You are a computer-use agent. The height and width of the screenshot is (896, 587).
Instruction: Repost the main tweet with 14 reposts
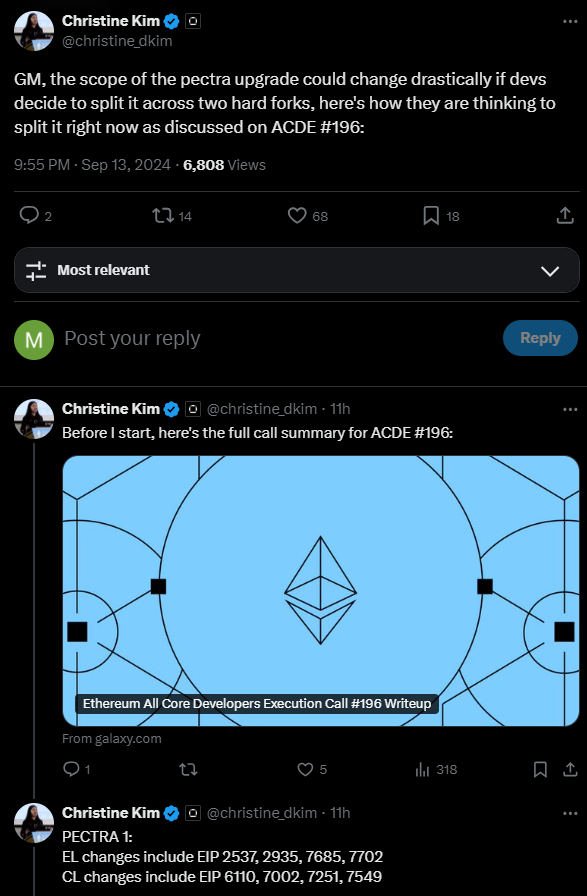point(162,215)
